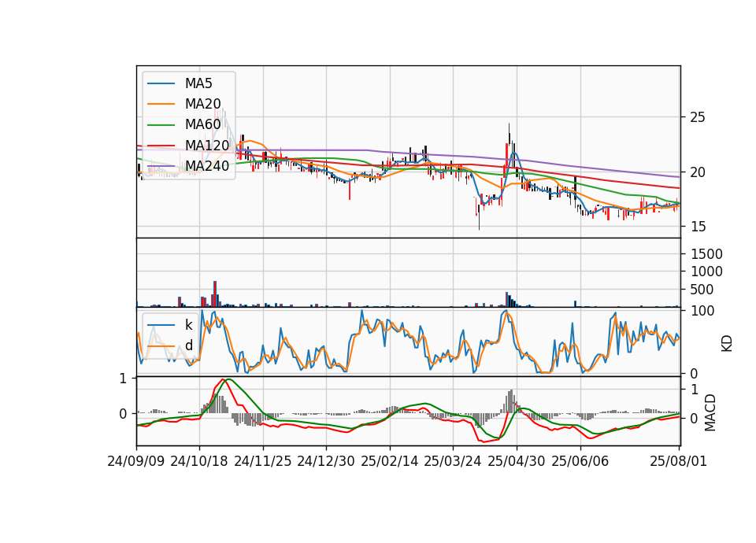Click the blue MA5 legend line sample
The height and width of the screenshot is (543, 756).
click(x=161, y=83)
